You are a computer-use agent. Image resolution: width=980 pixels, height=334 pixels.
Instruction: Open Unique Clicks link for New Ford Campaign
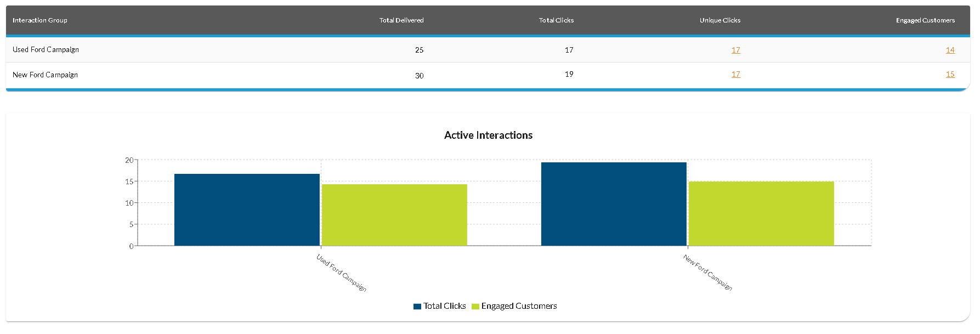(735, 75)
